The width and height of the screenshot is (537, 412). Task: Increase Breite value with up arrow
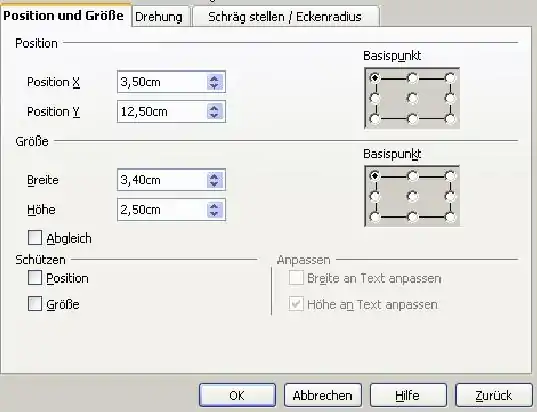click(214, 176)
